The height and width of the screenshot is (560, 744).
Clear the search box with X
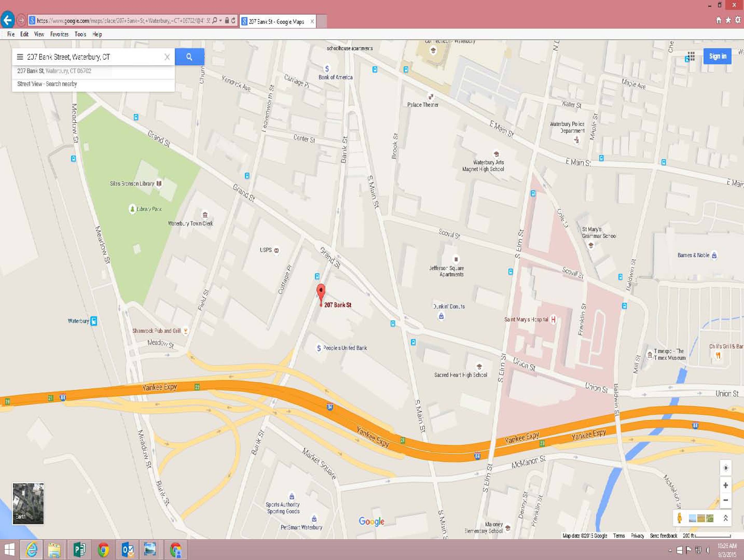click(167, 57)
